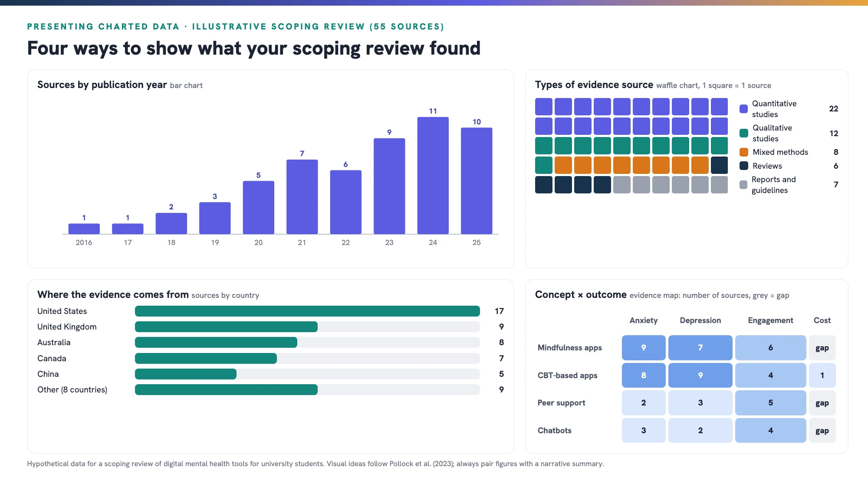The width and height of the screenshot is (868, 477).
Task: Click the main title about scoping review
Action: (254, 48)
